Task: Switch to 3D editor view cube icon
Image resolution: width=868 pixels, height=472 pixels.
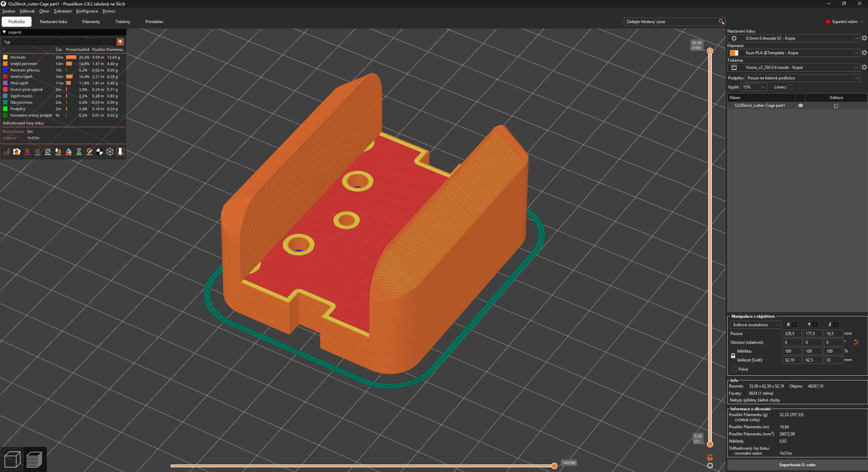Action: [x=13, y=460]
